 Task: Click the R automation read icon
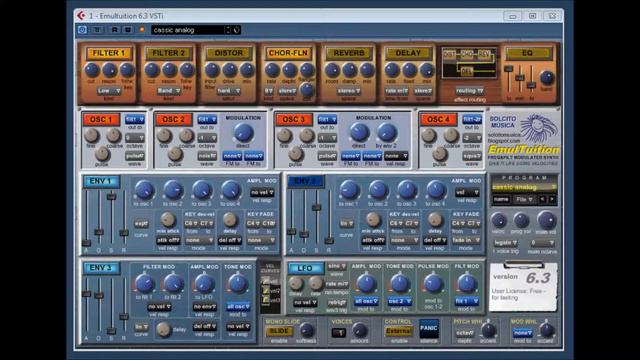[115, 30]
